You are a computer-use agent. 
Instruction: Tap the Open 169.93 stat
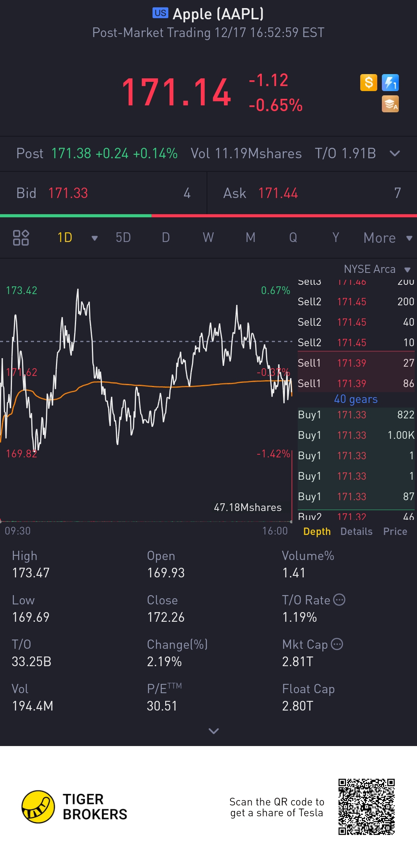(166, 564)
